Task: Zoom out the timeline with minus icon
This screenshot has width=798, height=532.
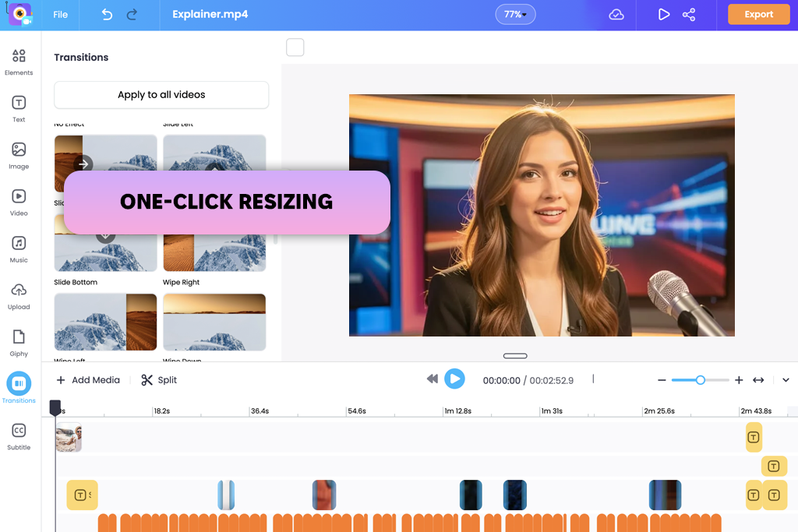Action: 662,380
